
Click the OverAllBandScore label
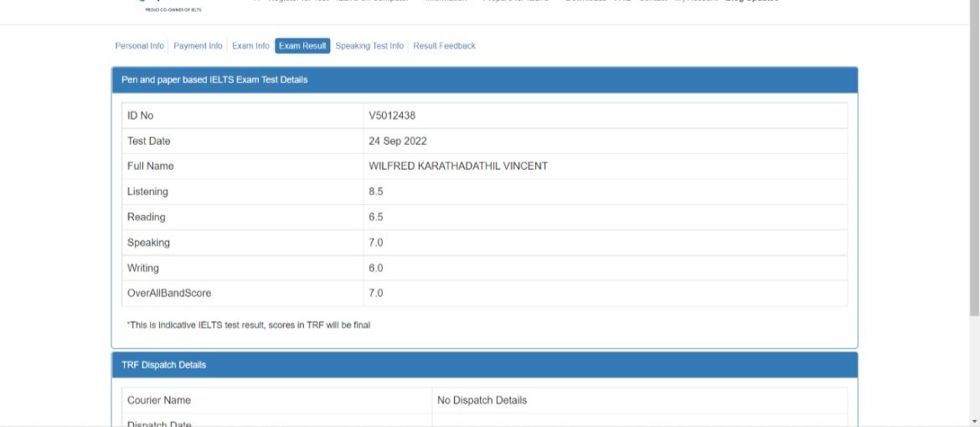[169, 293]
